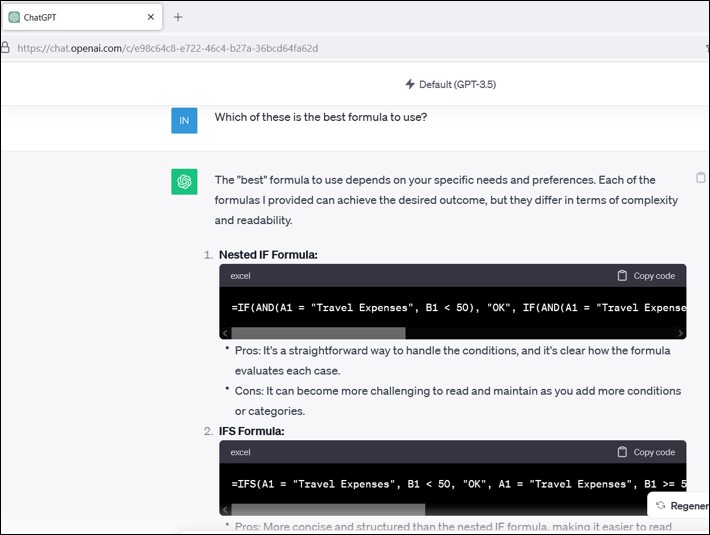Close the ChatGPT browser tab

click(x=151, y=17)
